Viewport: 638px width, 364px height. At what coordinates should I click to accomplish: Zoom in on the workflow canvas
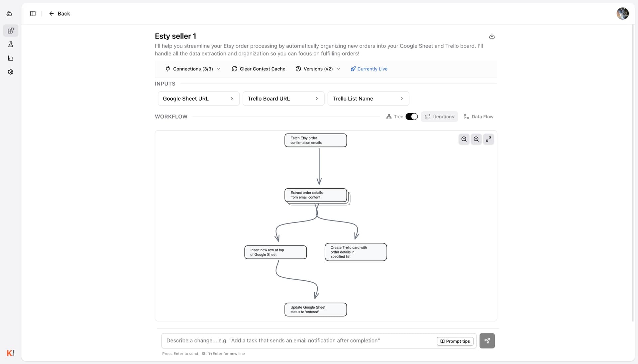tap(476, 139)
